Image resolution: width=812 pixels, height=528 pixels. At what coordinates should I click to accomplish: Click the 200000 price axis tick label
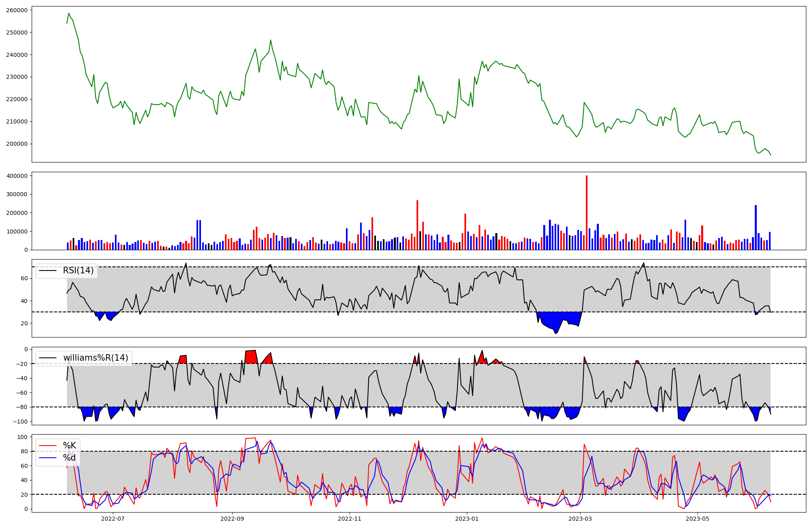coord(17,144)
